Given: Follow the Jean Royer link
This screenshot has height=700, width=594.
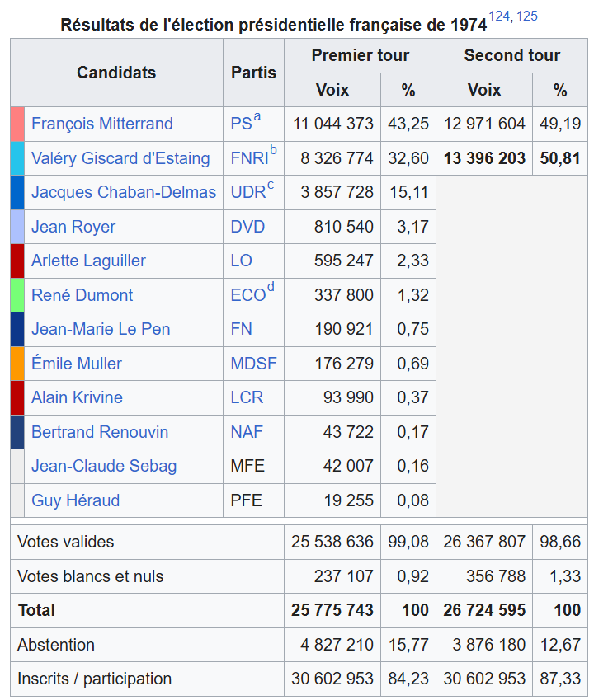Looking at the screenshot, I should coord(73,227).
